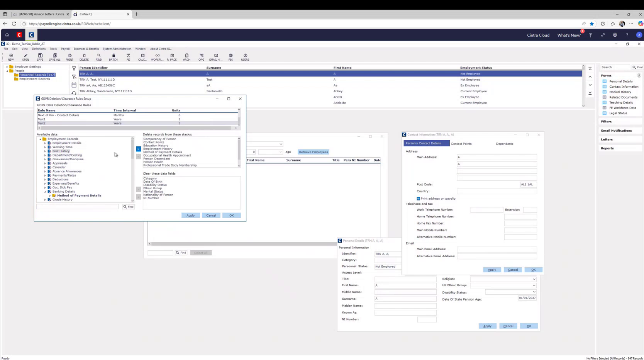Click the ARCH toolbar icon

tap(186, 57)
